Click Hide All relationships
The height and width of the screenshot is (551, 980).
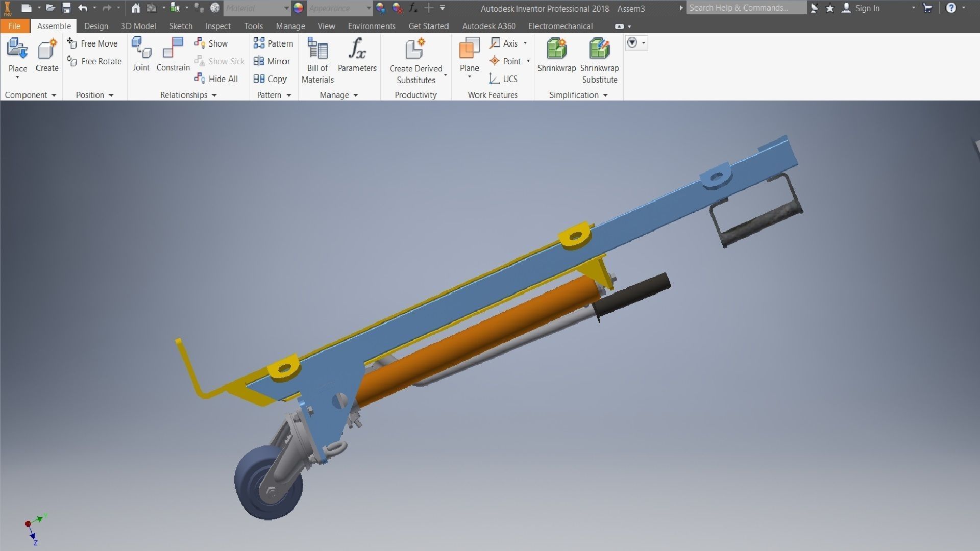click(216, 79)
